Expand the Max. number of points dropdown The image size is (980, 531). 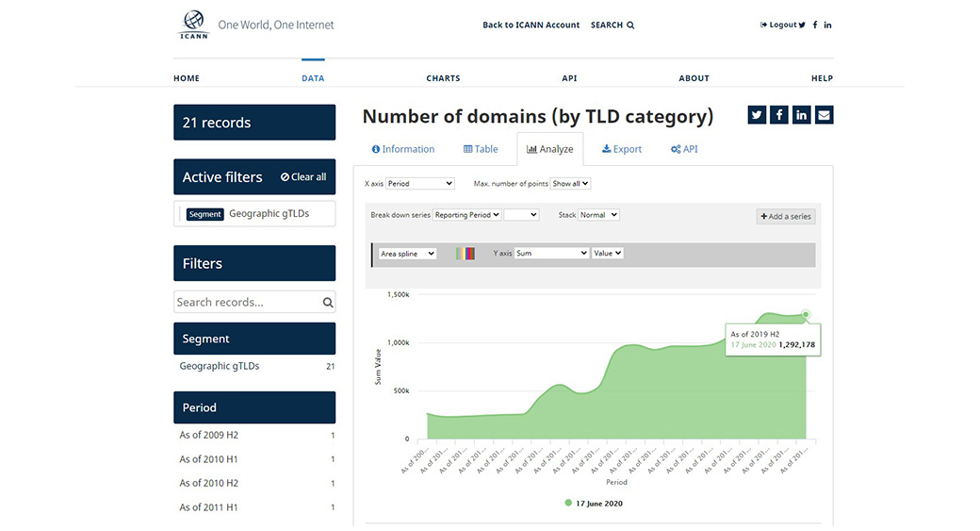(571, 183)
